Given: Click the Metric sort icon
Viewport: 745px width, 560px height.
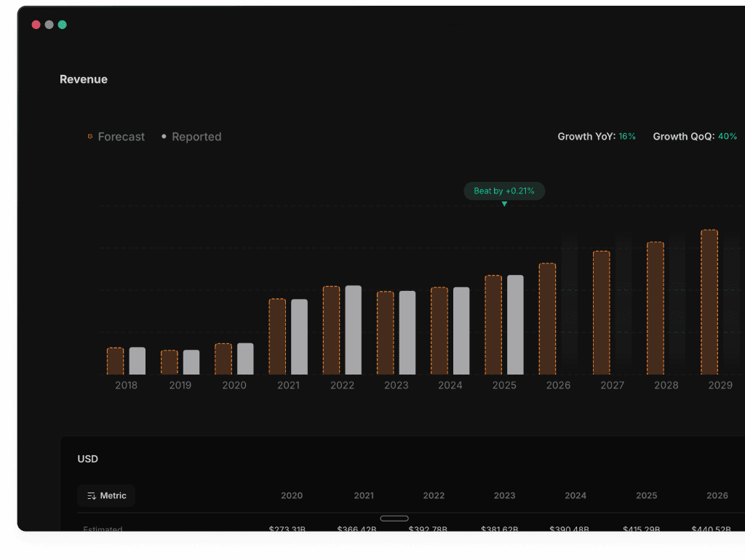Looking at the screenshot, I should [x=92, y=496].
